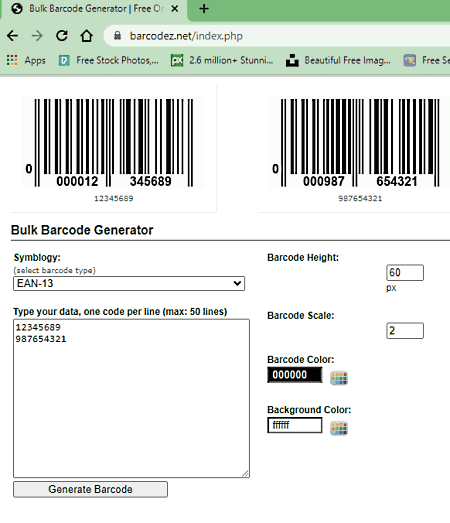
Task: Open the Beautiful Free Images bookmark
Action: pos(338,60)
